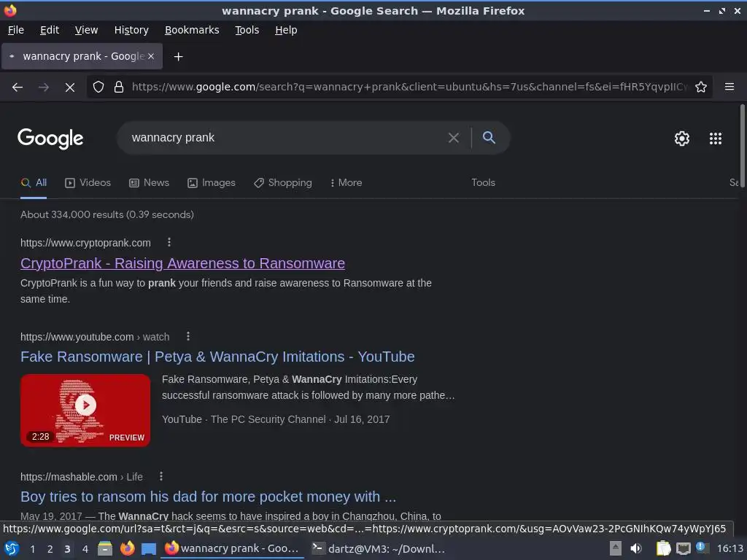The height and width of the screenshot is (560, 747).
Task: Click the Google search magnifier button
Action: (489, 138)
